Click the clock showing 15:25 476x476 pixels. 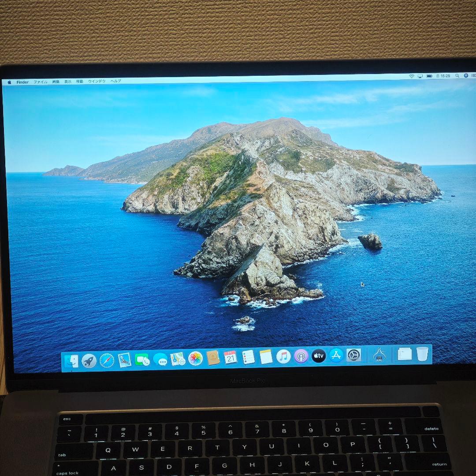click(x=444, y=75)
